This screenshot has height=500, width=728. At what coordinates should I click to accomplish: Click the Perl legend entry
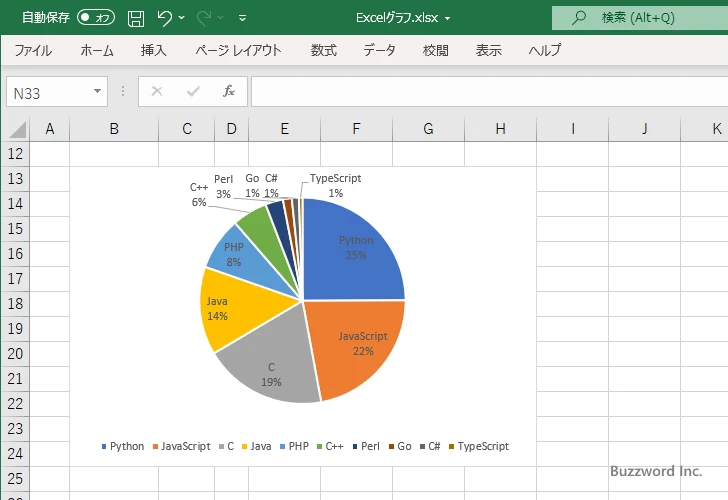(366, 446)
